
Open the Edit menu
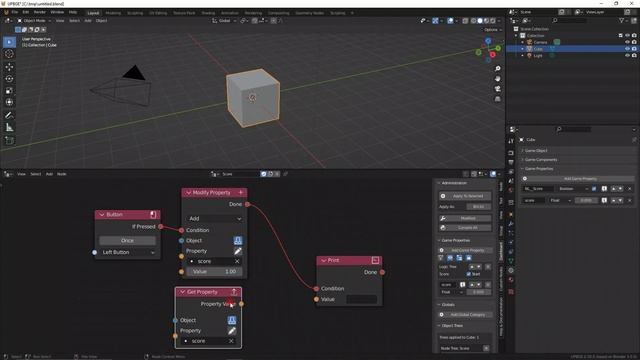click(26, 12)
